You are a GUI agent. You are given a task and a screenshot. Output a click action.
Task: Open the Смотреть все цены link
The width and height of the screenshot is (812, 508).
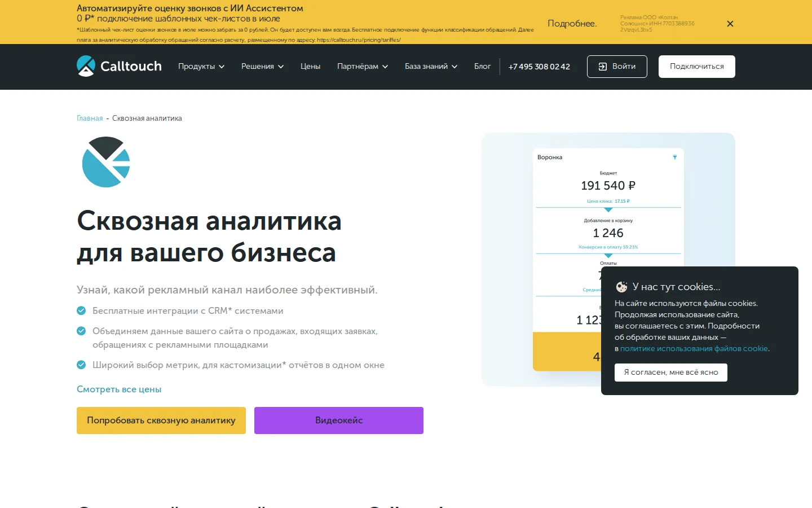pos(119,389)
